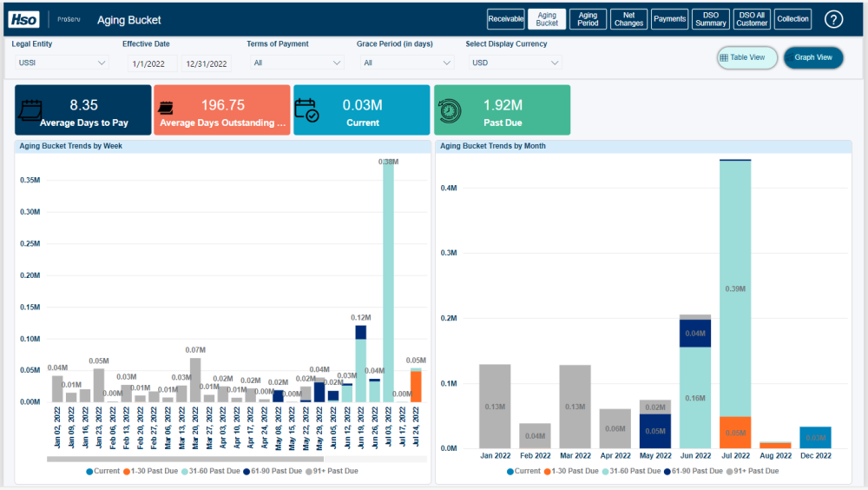Click the HSO logo icon
This screenshot has height=490, width=868.
point(23,19)
